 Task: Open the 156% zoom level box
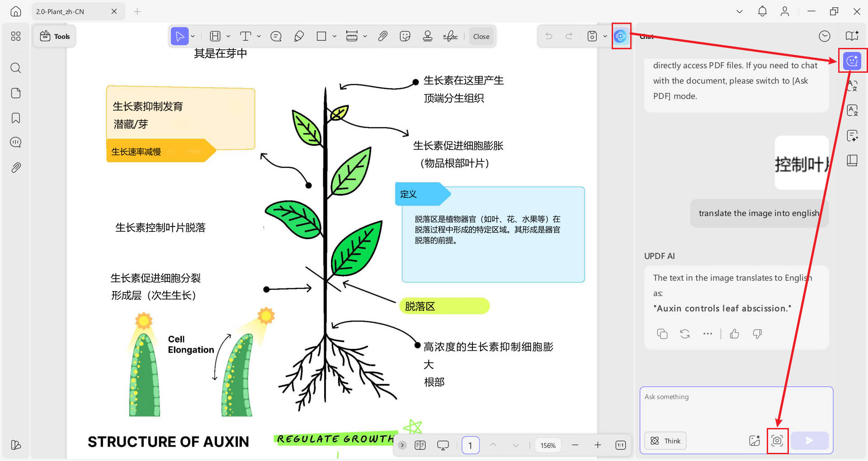click(x=548, y=445)
